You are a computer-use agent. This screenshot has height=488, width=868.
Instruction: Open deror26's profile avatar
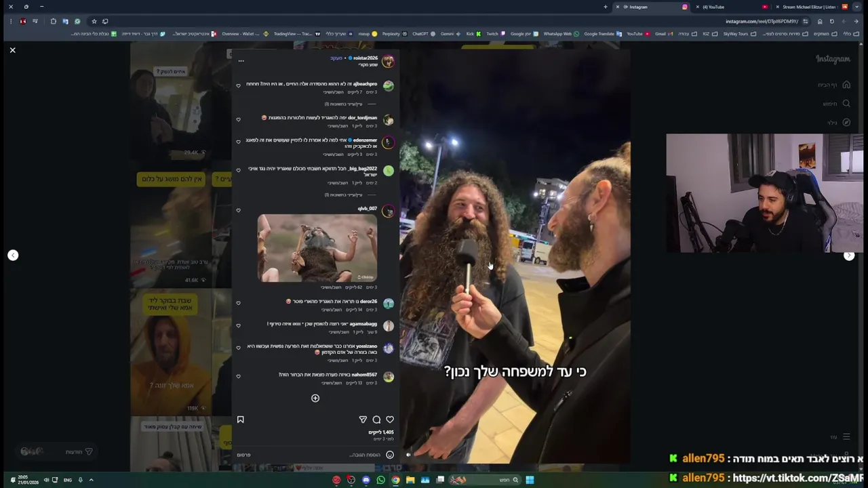(x=388, y=304)
